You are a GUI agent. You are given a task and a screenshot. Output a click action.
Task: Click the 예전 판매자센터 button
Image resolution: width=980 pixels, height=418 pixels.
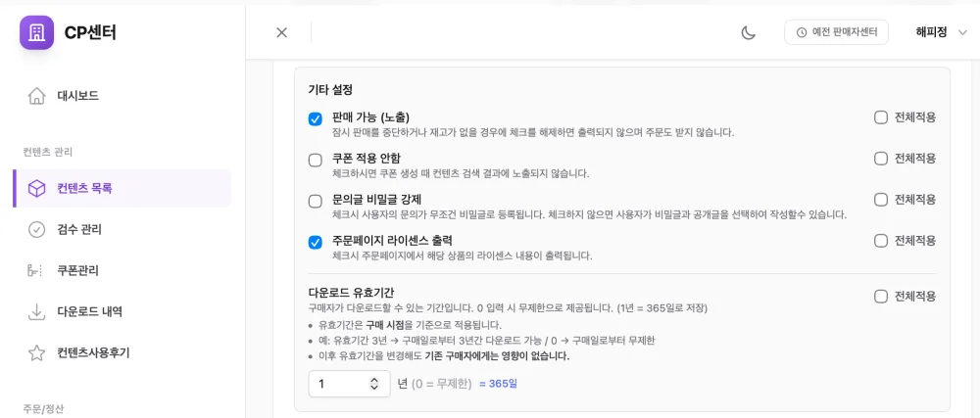click(x=836, y=33)
